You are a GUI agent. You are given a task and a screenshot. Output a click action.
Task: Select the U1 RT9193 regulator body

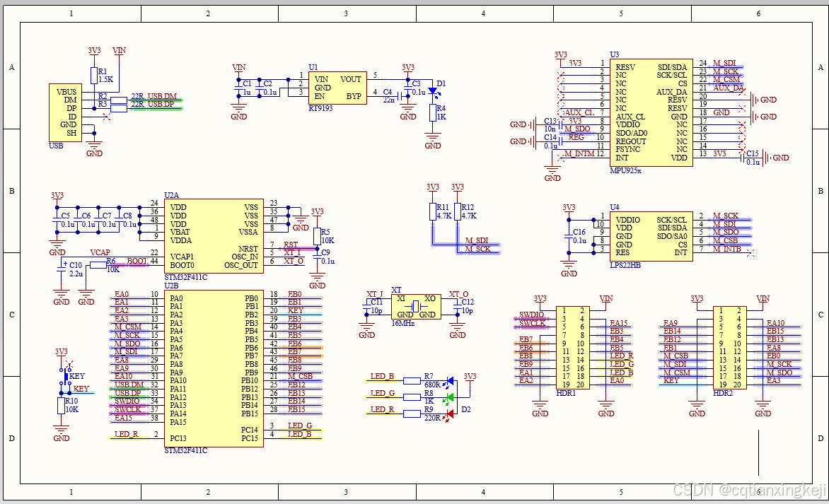click(x=337, y=88)
